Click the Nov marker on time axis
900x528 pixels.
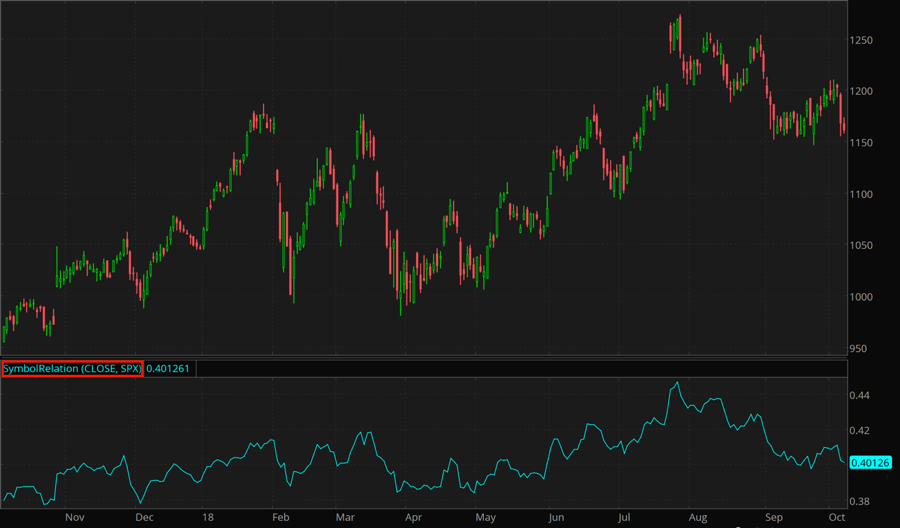[x=74, y=519]
